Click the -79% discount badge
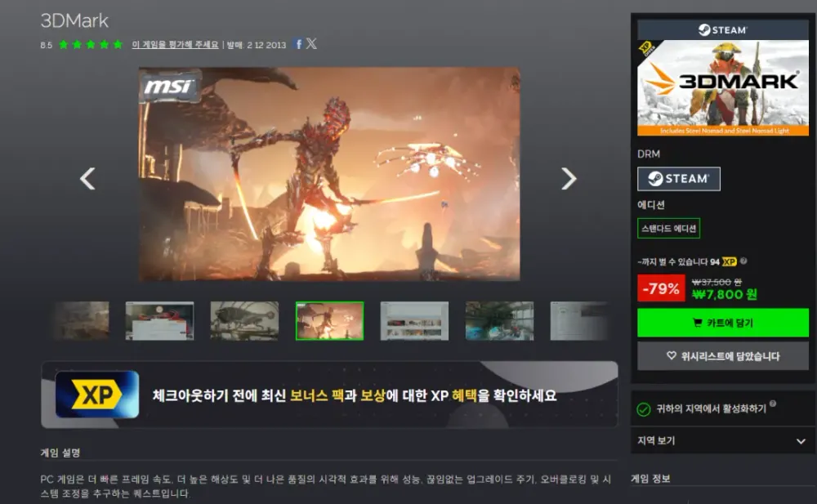The height and width of the screenshot is (504, 817). coord(661,288)
